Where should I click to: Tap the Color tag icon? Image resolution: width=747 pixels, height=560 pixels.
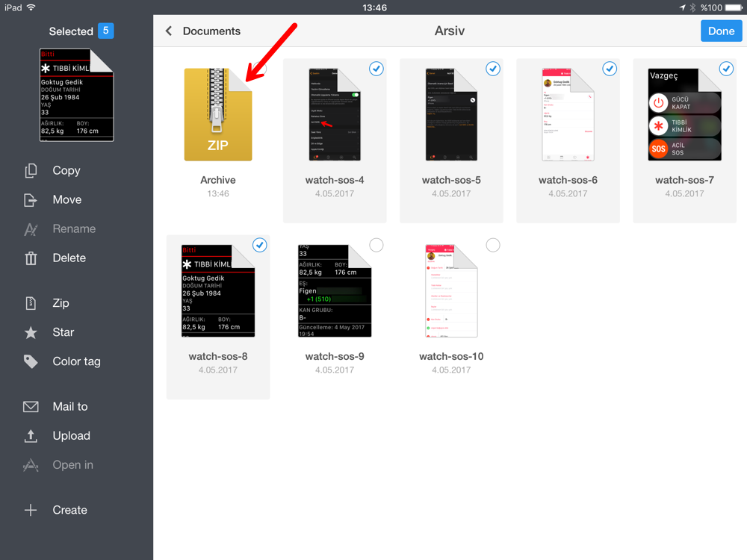point(31,361)
